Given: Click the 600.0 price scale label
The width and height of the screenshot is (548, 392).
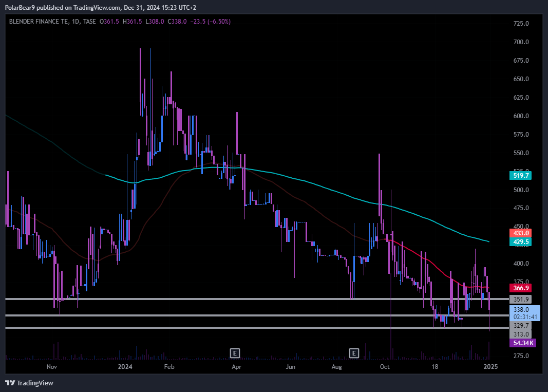Looking at the screenshot, I should click(521, 116).
